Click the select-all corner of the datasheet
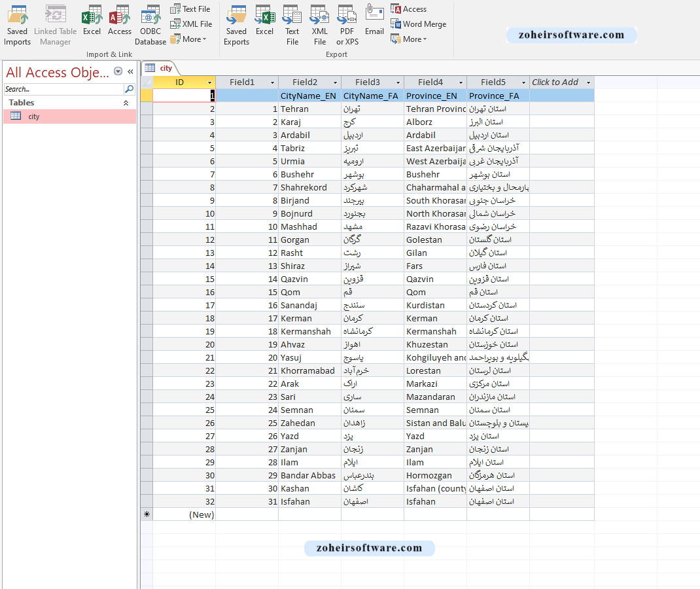This screenshot has width=700, height=589. pos(147,82)
